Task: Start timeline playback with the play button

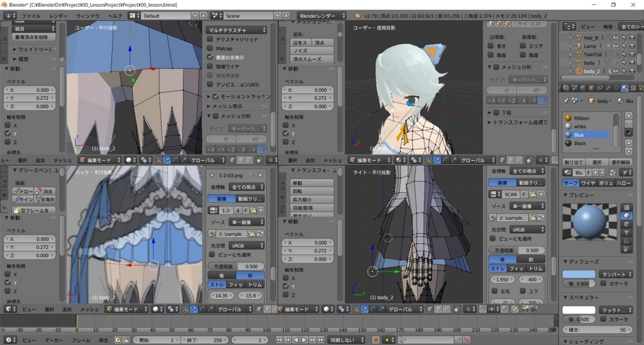Action: 304,340
